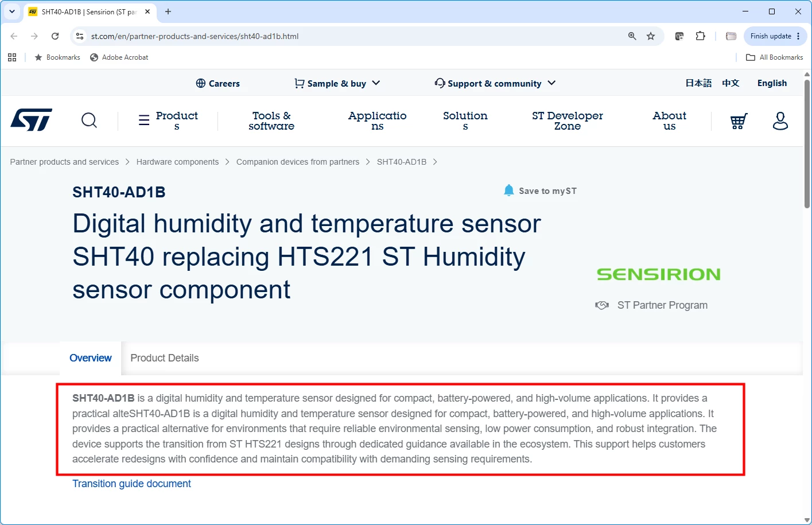Bookmark this page with the star
Image resolution: width=812 pixels, height=525 pixels.
(651, 36)
